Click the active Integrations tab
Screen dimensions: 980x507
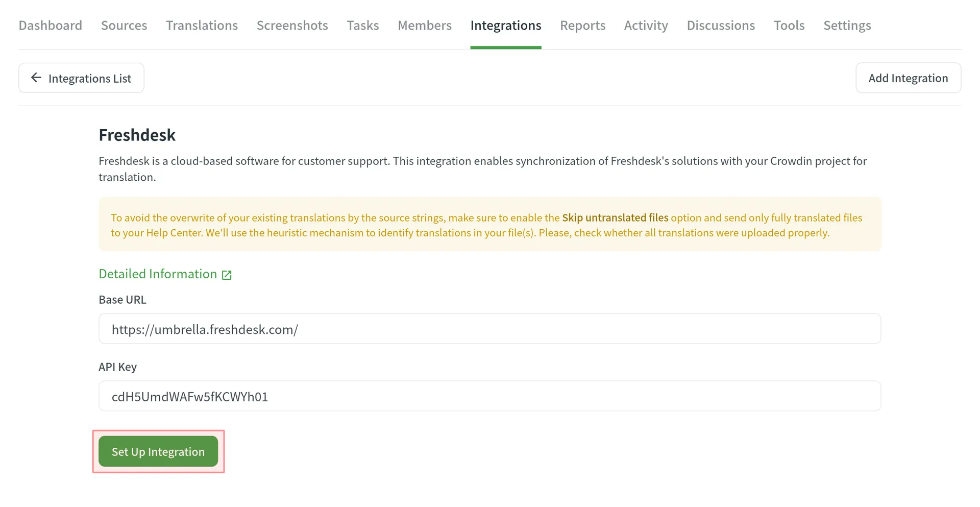point(506,26)
